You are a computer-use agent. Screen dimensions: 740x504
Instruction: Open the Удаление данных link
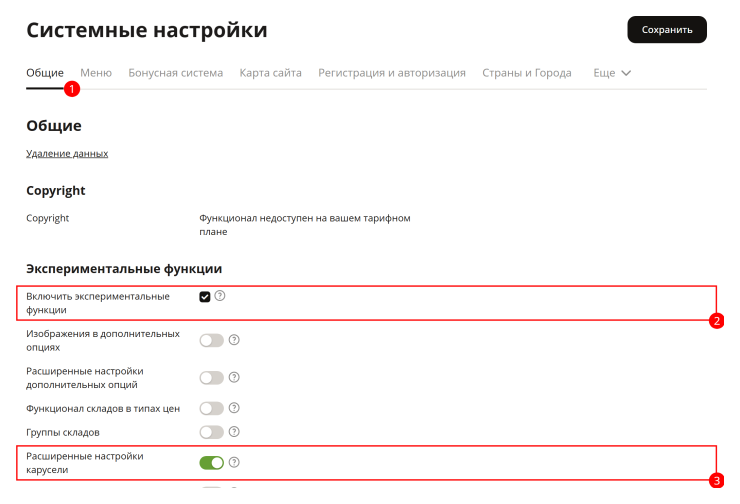(x=67, y=153)
